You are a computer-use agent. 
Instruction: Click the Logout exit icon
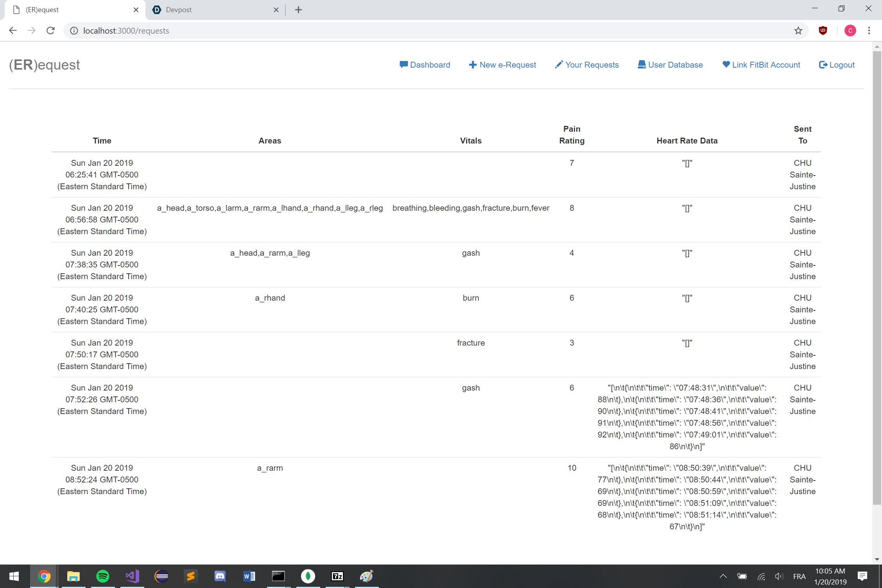coord(823,65)
